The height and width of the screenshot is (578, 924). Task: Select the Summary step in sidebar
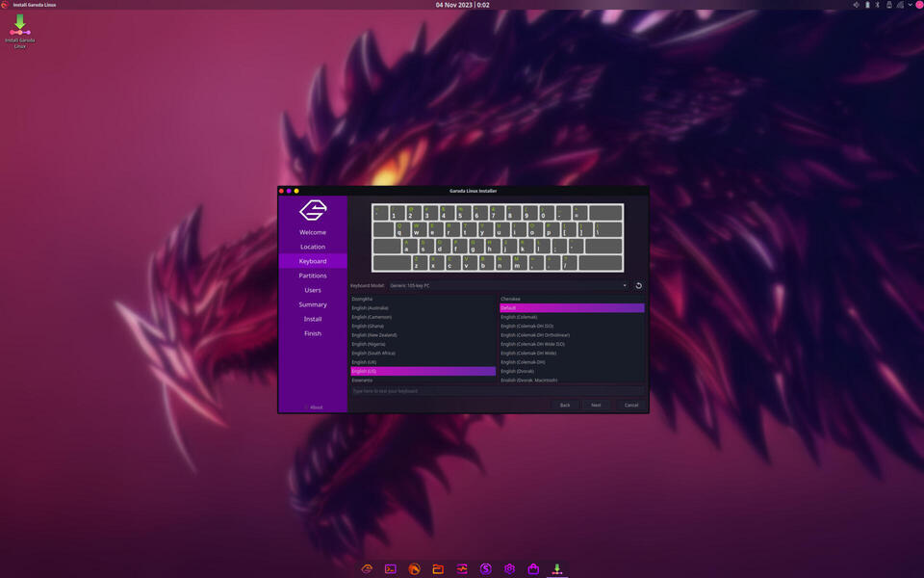point(313,304)
